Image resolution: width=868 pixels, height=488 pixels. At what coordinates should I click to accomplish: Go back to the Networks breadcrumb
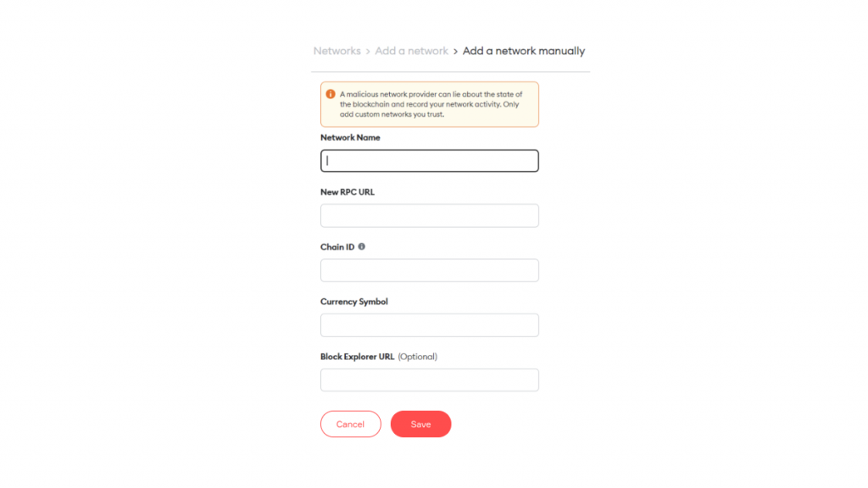point(337,51)
